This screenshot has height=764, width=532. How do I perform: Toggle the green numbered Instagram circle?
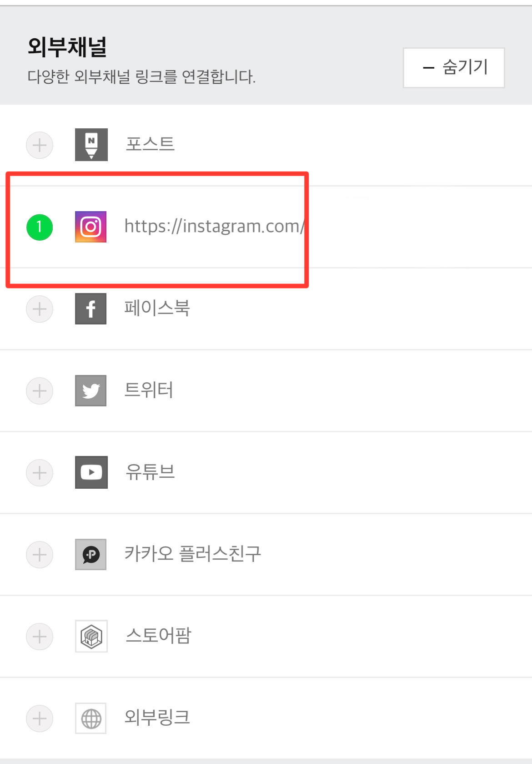pos(40,227)
